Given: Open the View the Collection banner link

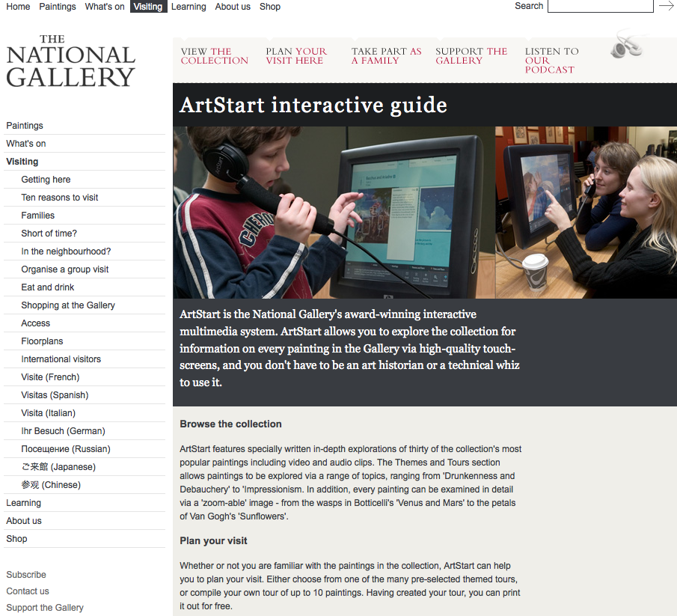Looking at the screenshot, I should pyautogui.click(x=215, y=56).
